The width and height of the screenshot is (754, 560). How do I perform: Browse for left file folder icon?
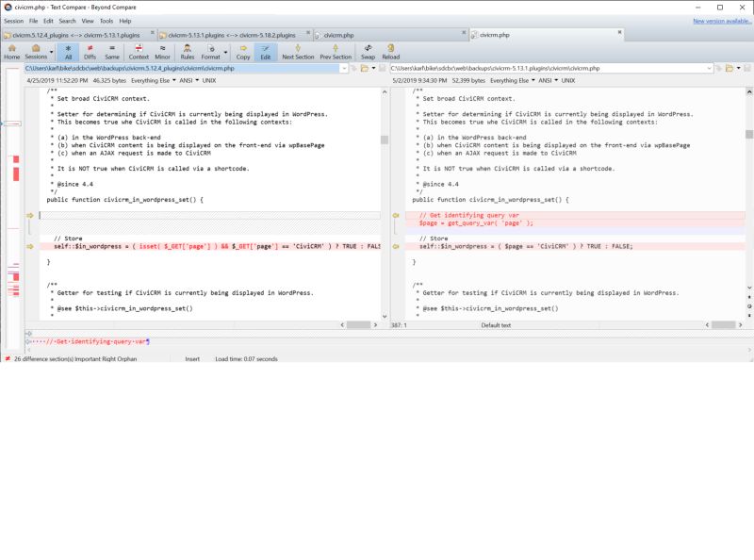pyautogui.click(x=365, y=68)
